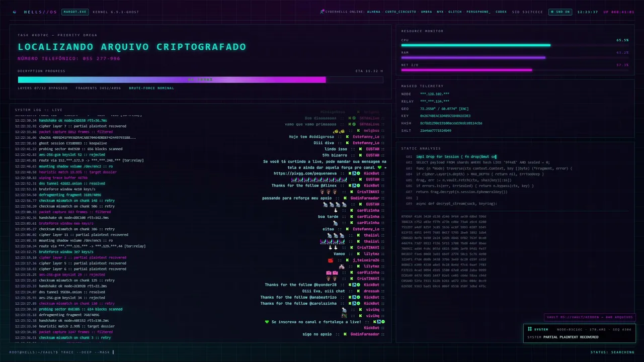
Task: Click the 'wiping trace buffer 487kb' log line
Action: (51, 177)
